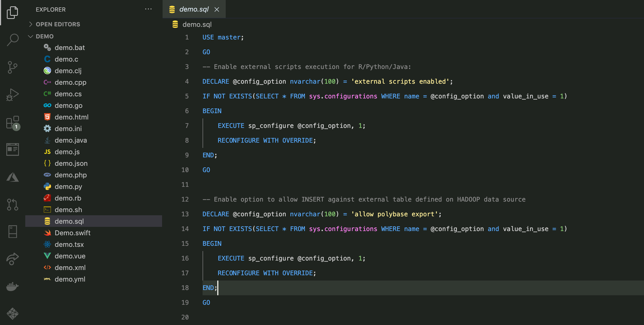The image size is (644, 325).
Task: Click line number 13 in the editor
Action: point(185,214)
